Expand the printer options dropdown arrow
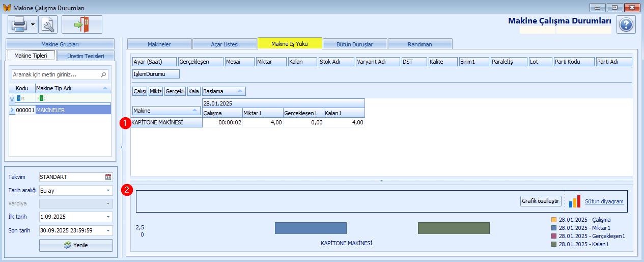Viewport: 644px width, 262px height. pos(33,24)
